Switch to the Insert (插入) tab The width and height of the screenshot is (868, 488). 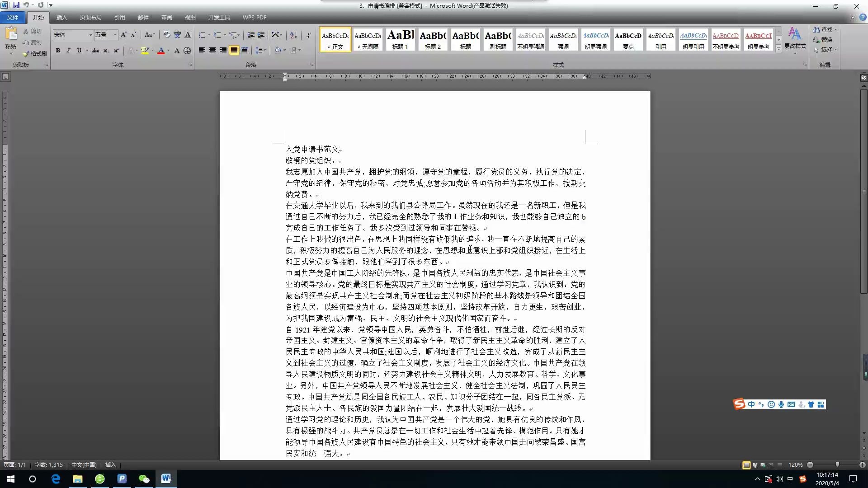[x=61, y=17]
